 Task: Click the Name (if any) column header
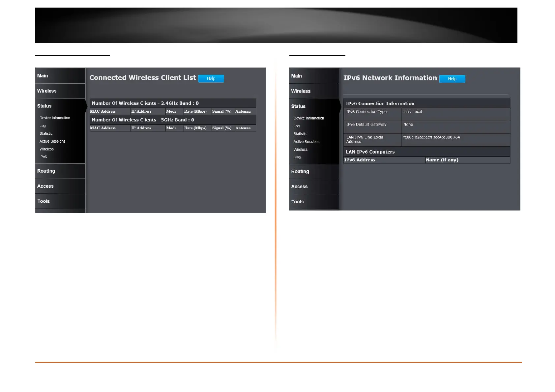tap(468, 160)
